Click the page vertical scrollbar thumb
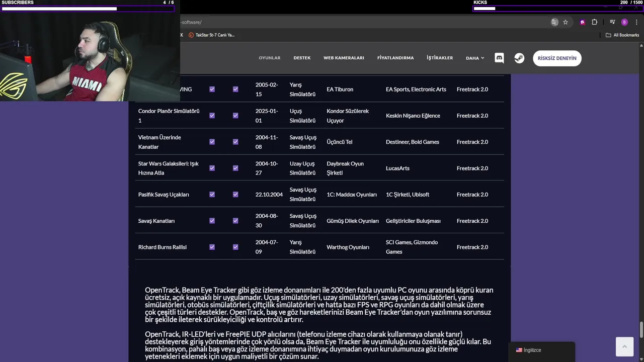 point(641,330)
